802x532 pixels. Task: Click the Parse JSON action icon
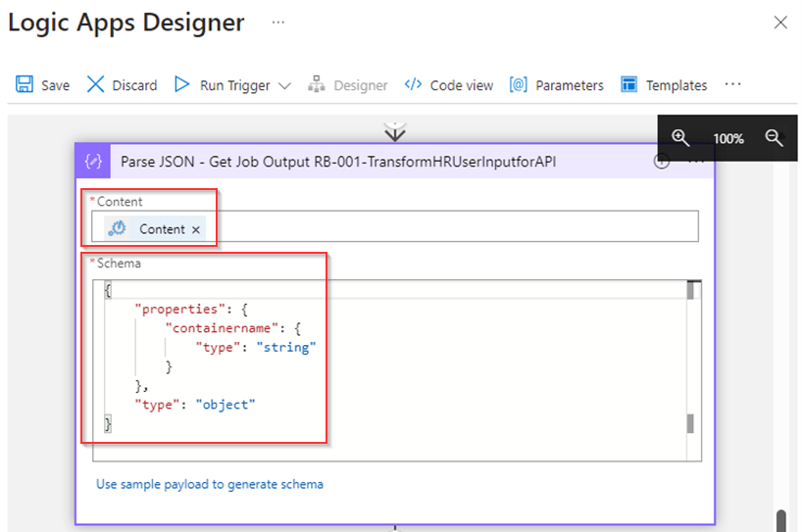point(95,162)
